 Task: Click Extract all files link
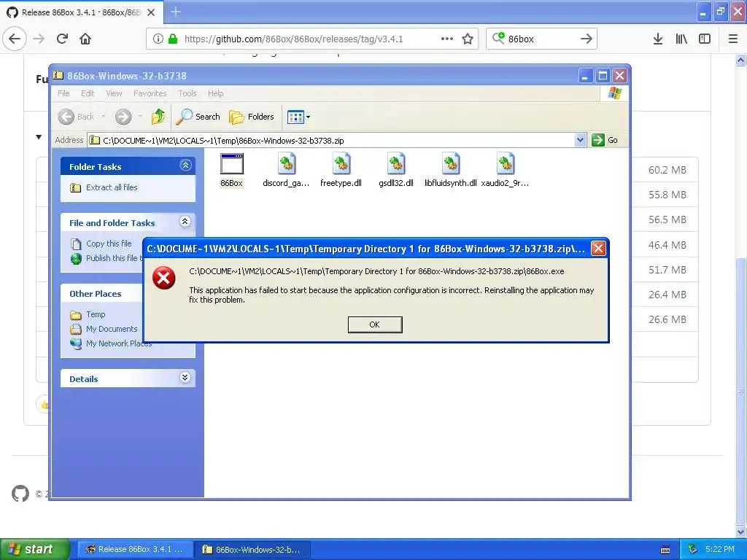112,187
